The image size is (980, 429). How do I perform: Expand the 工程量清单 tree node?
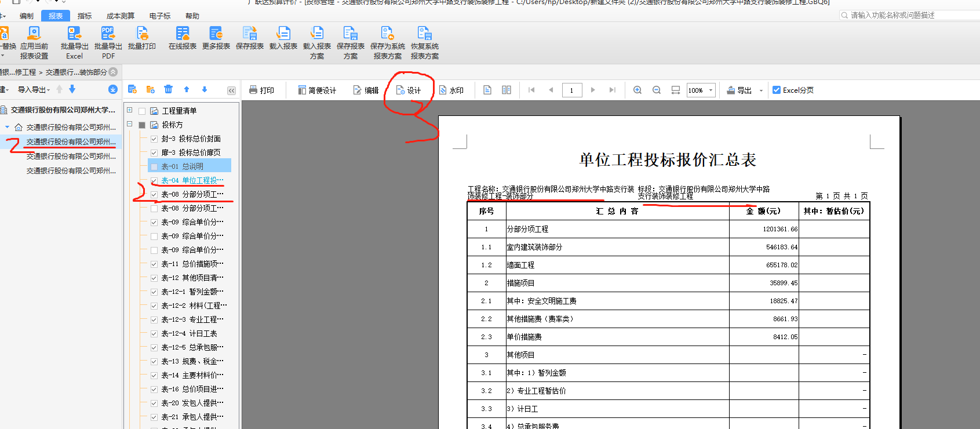tap(130, 110)
